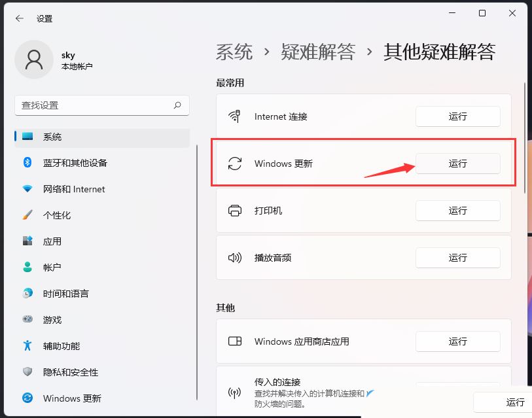Click the 播放音频 speaker icon
The image size is (532, 418).
coord(234,258)
